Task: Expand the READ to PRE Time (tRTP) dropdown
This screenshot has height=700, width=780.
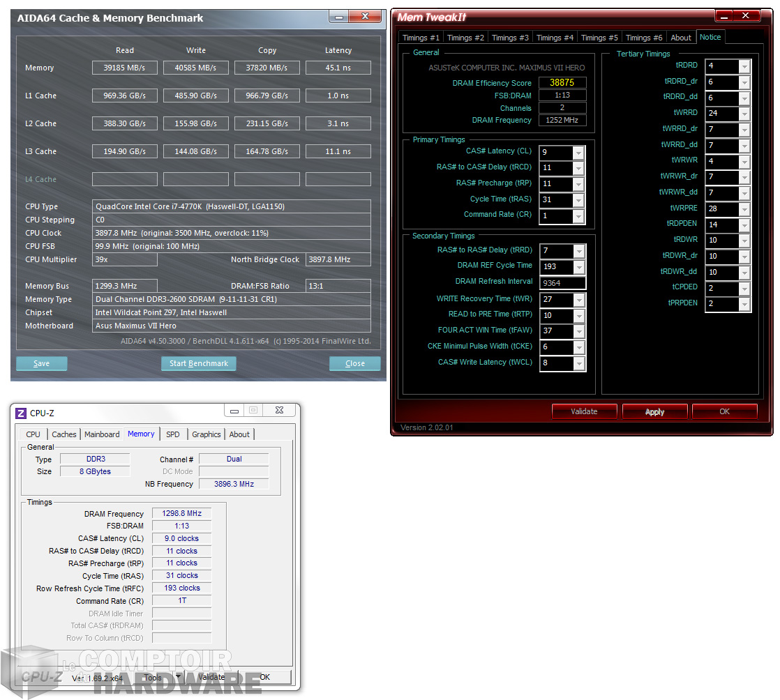Action: coord(578,316)
